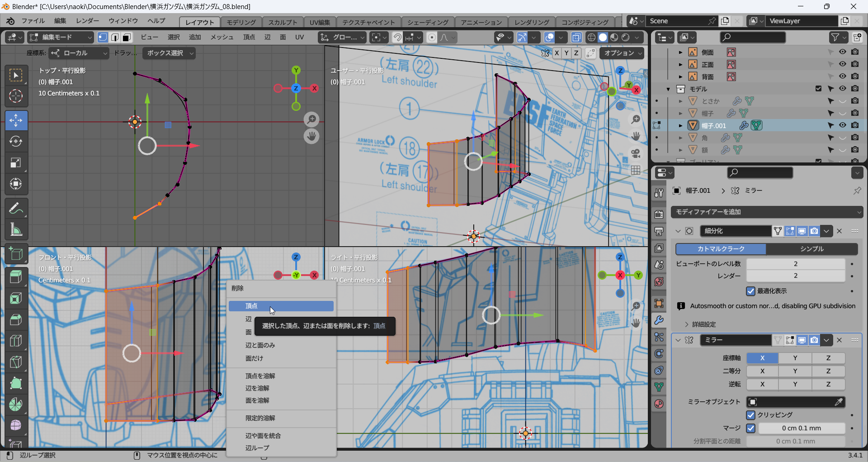Click the 3D cursor tool
Viewport: 868px width, 462px height.
16,96
